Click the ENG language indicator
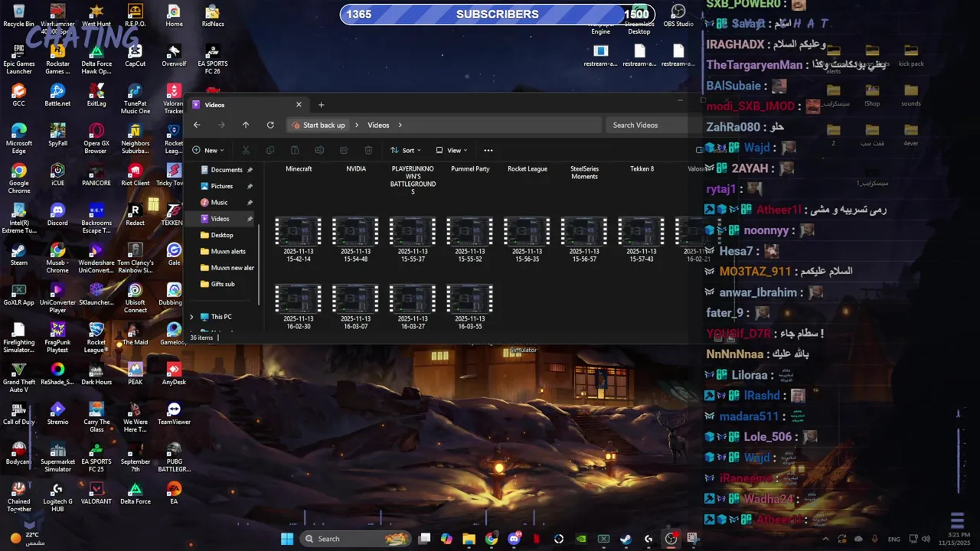The height and width of the screenshot is (551, 980). tap(893, 539)
